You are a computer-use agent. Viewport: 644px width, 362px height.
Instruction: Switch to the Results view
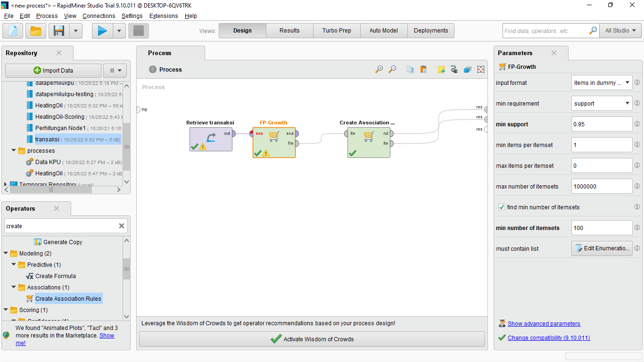pyautogui.click(x=289, y=30)
